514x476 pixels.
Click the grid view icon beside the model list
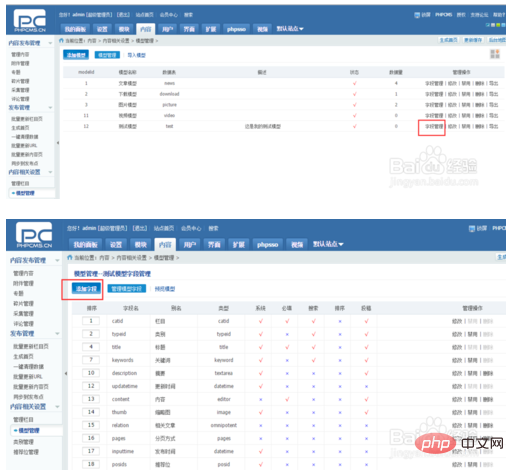point(495,54)
